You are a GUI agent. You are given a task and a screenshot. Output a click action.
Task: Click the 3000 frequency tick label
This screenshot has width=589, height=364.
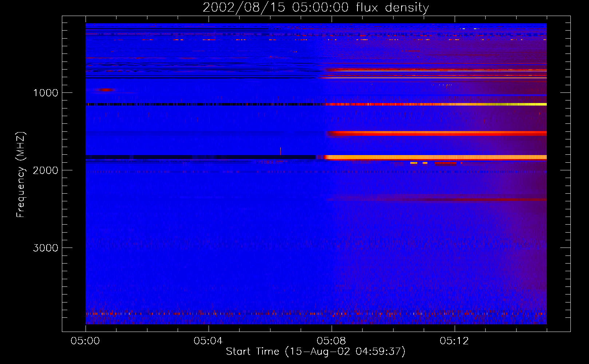click(46, 248)
